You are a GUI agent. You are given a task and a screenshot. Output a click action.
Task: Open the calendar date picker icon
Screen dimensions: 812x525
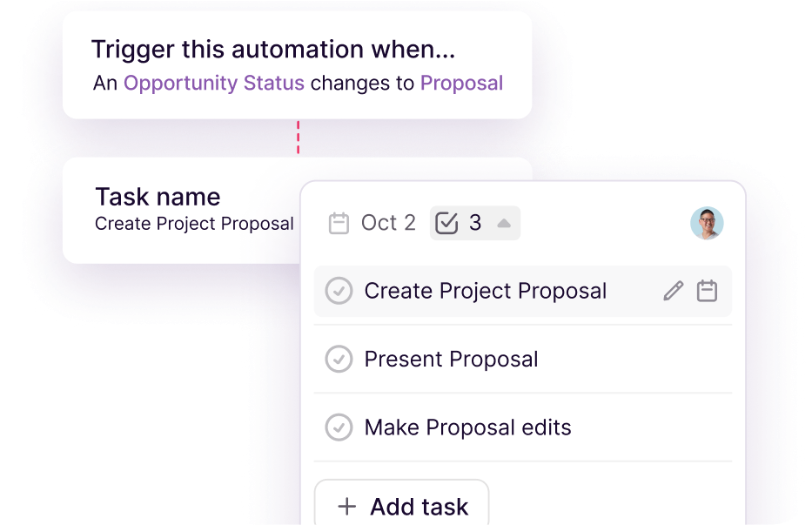pos(339,223)
